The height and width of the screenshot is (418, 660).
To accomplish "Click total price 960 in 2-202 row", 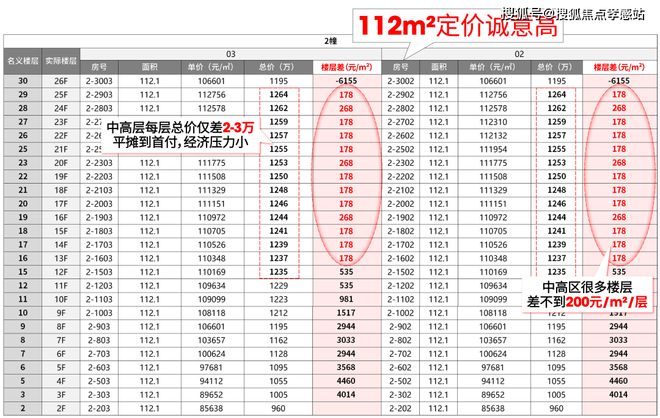I will pos(556,408).
